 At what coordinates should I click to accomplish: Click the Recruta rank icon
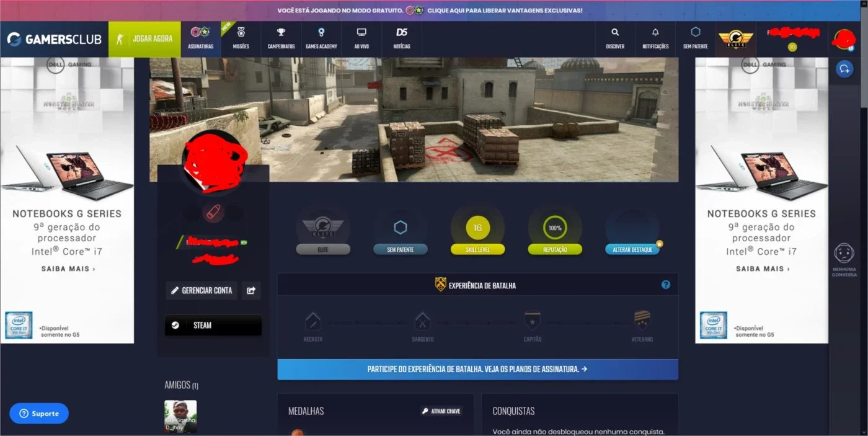[x=313, y=321]
